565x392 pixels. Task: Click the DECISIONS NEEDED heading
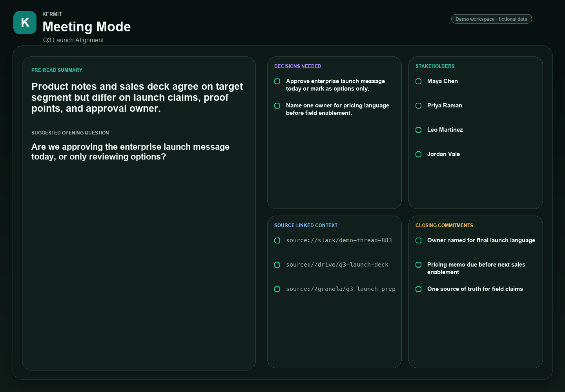(297, 66)
